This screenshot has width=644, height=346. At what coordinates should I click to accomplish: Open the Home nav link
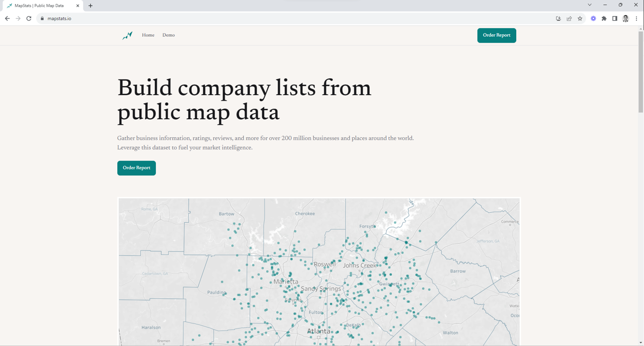(x=148, y=35)
